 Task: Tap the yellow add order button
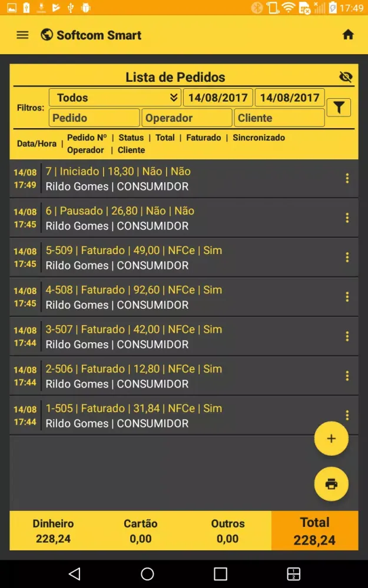(x=331, y=439)
